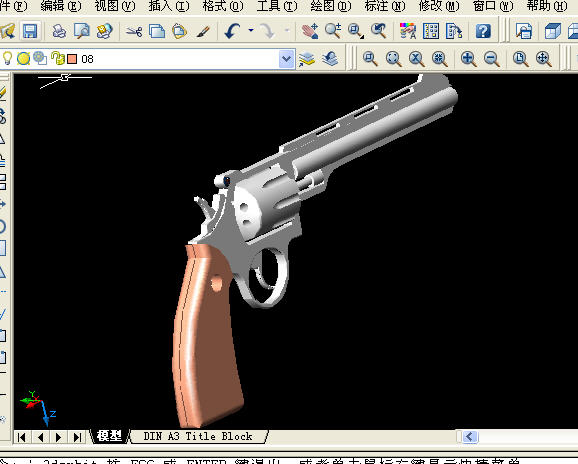Click previous layout tab arrow

(41, 437)
